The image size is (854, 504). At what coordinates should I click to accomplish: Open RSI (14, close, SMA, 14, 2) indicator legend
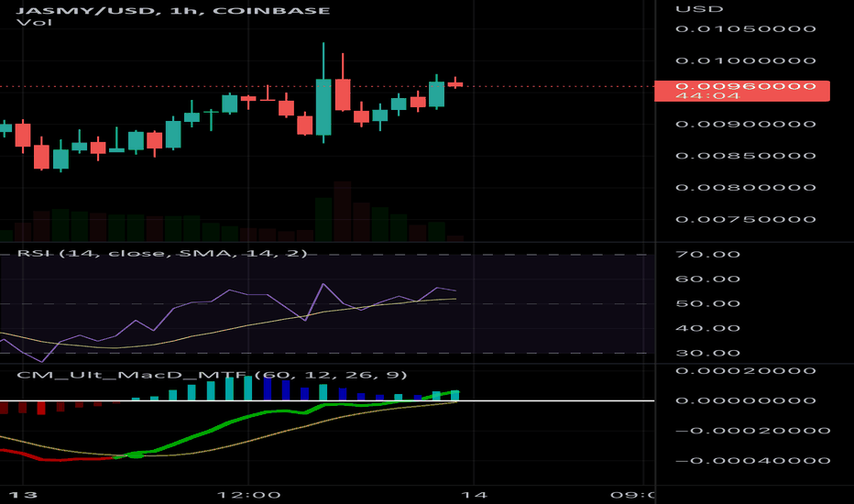pyautogui.click(x=162, y=253)
